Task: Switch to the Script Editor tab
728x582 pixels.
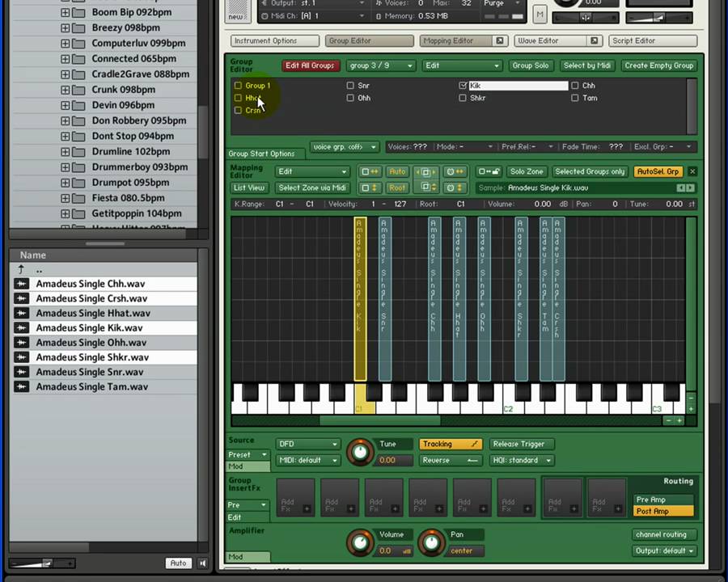Action: (653, 41)
